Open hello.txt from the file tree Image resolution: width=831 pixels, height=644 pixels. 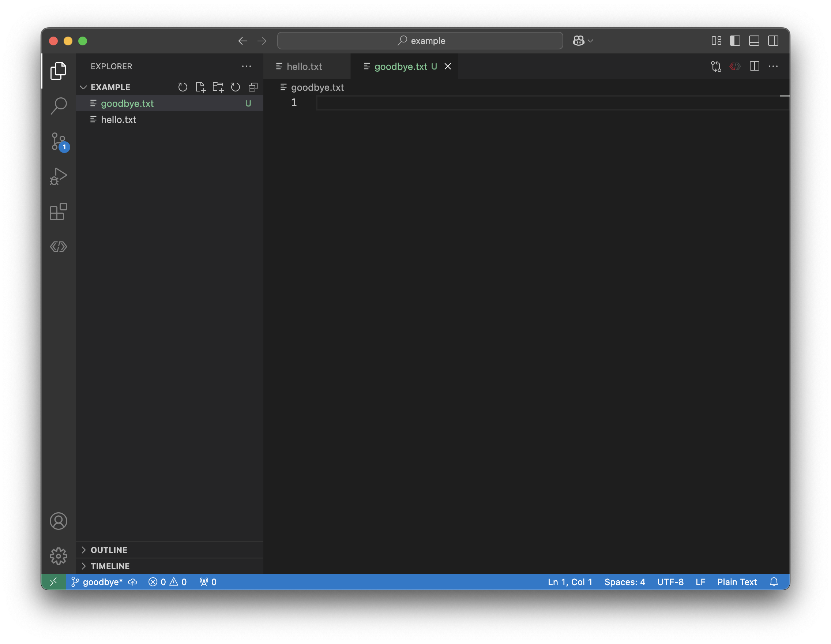(170, 120)
